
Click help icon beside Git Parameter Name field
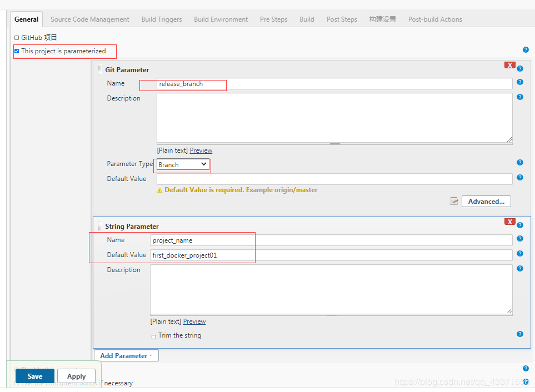pos(519,82)
